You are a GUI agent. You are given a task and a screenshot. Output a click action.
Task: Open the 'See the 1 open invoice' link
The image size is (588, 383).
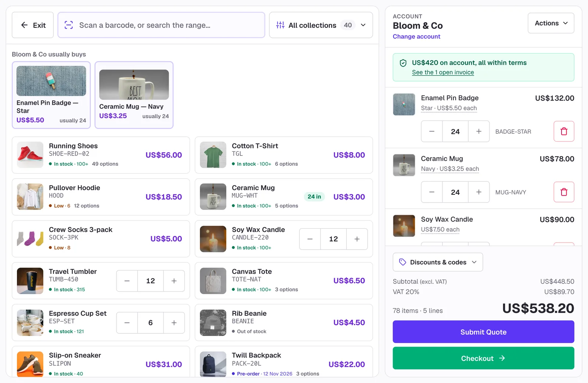click(x=443, y=72)
